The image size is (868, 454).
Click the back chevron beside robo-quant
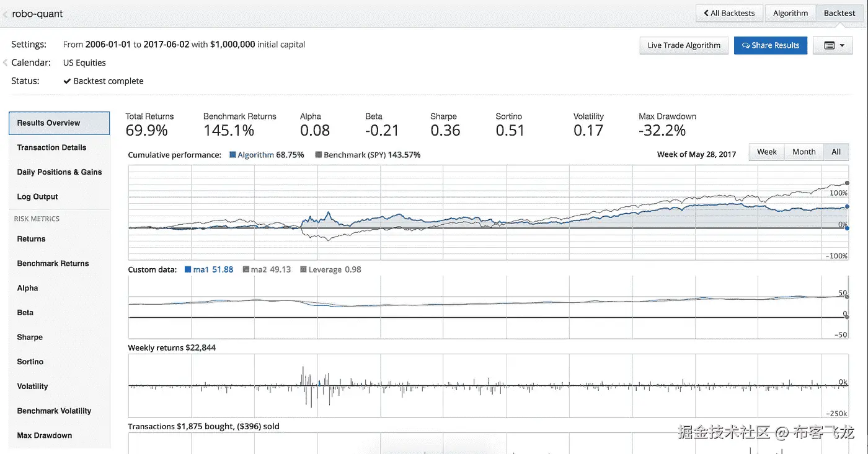(x=6, y=14)
